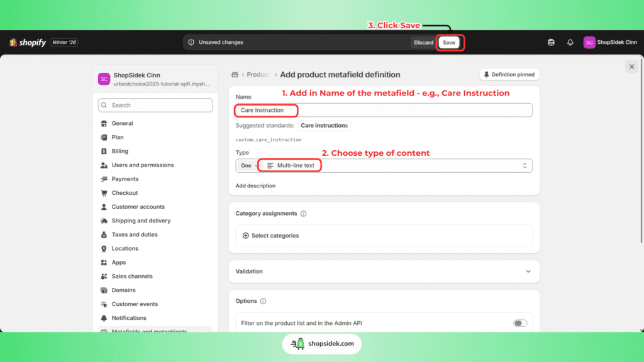Toggle Filter on the product list switch

[519, 323]
